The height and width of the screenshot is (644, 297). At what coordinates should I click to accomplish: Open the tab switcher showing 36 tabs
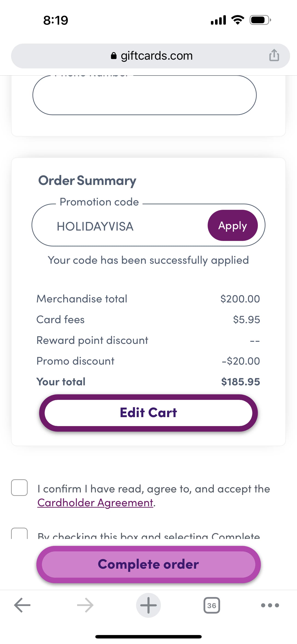pos(212,605)
